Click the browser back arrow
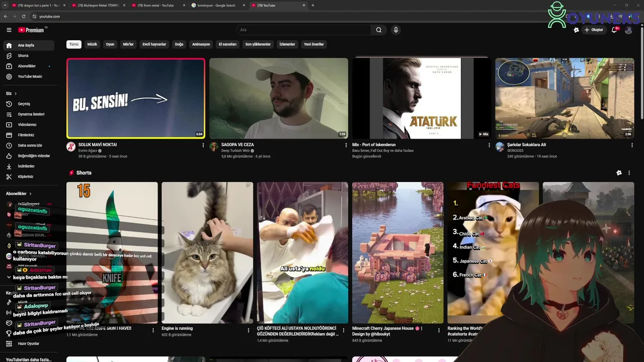The image size is (644, 362). 5,16
